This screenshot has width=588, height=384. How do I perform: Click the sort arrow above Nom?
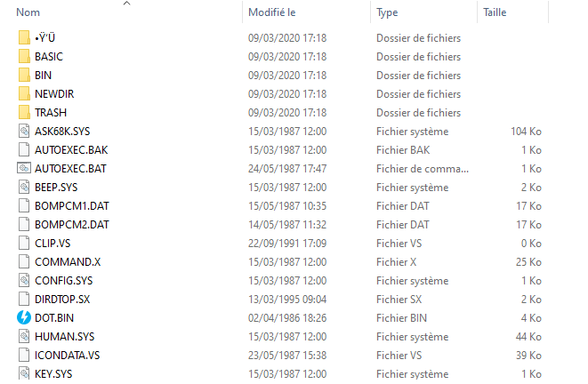coord(126,4)
